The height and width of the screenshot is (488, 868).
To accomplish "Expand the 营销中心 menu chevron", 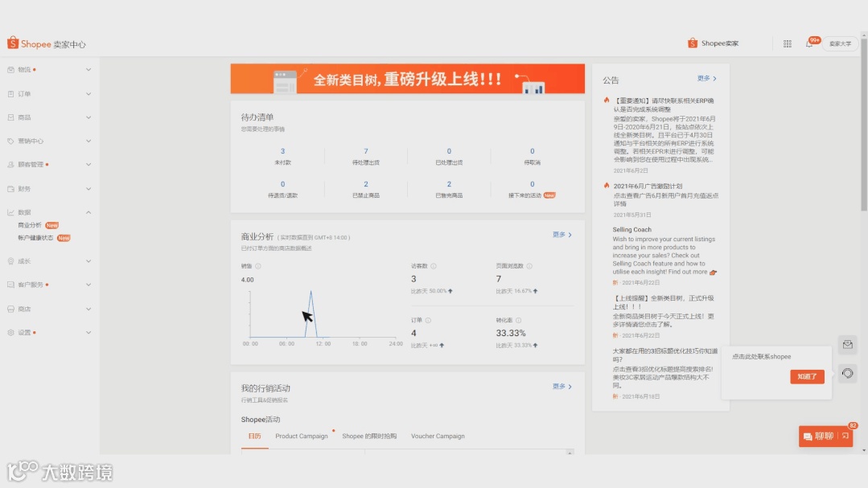I will coord(88,141).
